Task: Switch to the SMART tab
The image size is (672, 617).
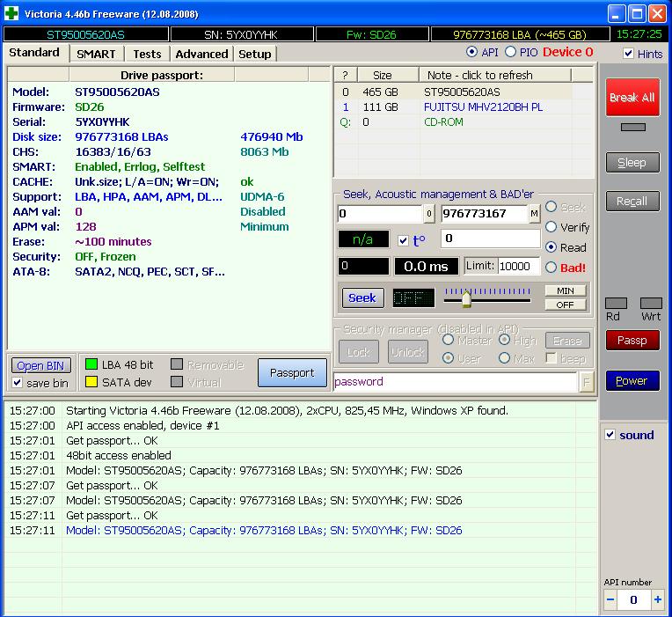Action: click(96, 54)
